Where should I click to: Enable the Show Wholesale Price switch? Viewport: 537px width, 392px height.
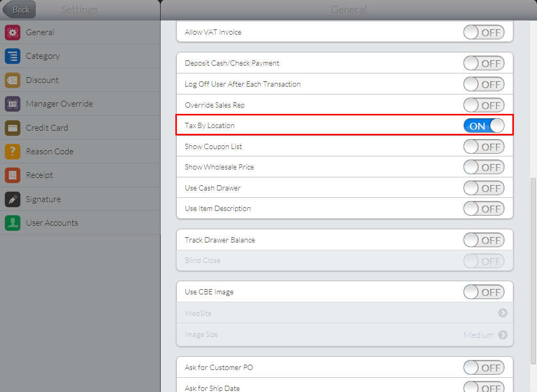pos(483,167)
